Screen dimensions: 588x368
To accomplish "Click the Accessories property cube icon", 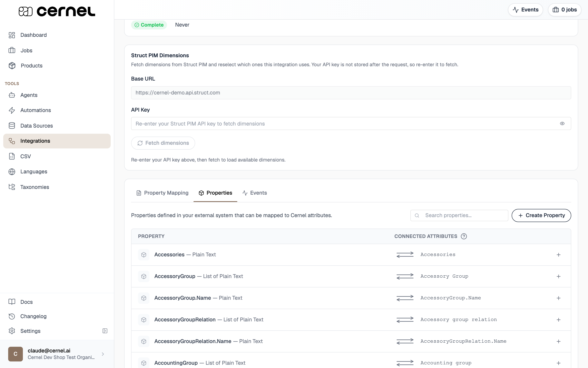I will coord(144,255).
